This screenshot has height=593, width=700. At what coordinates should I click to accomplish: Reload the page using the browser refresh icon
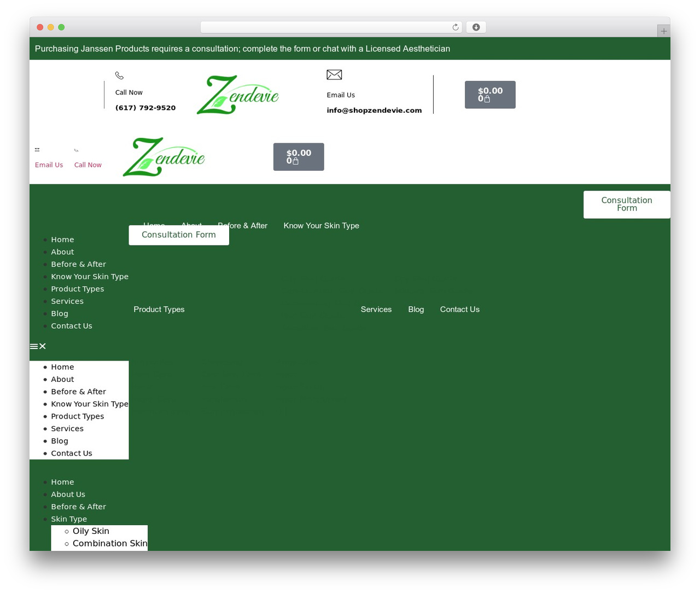455,27
